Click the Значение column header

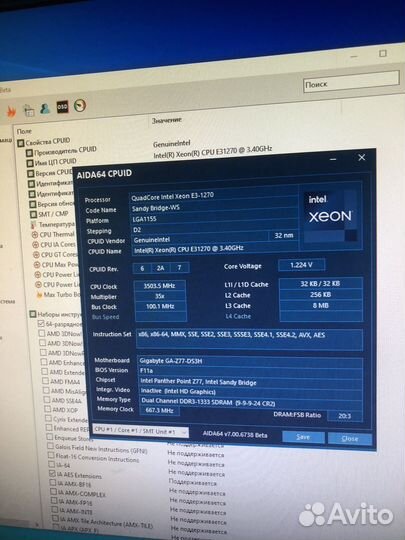167,120
